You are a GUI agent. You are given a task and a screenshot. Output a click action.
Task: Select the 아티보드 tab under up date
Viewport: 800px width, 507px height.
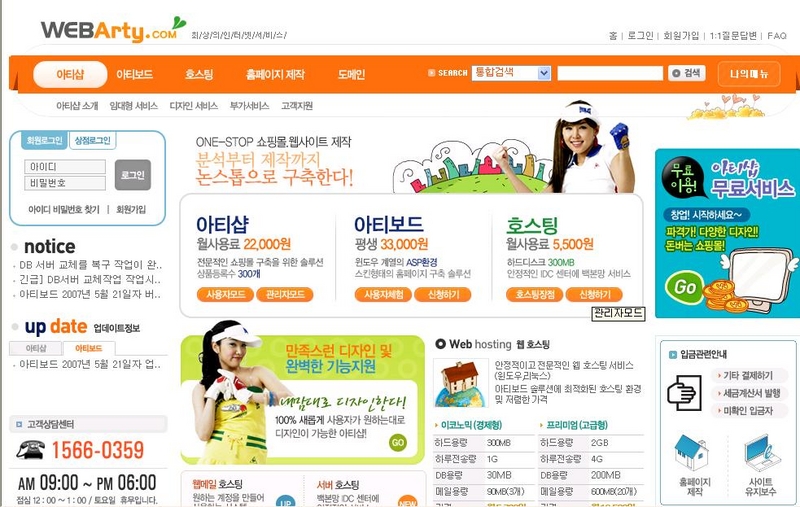click(x=89, y=348)
